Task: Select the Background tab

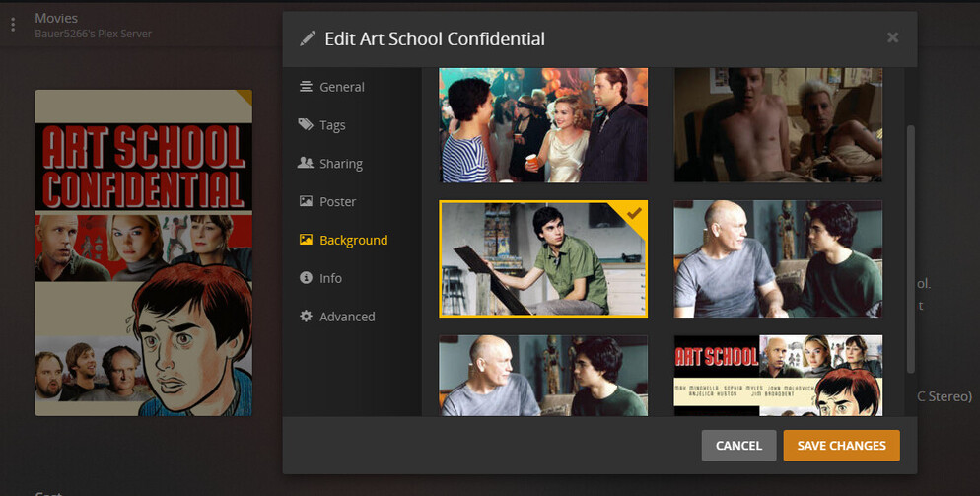Action: pyautogui.click(x=354, y=241)
